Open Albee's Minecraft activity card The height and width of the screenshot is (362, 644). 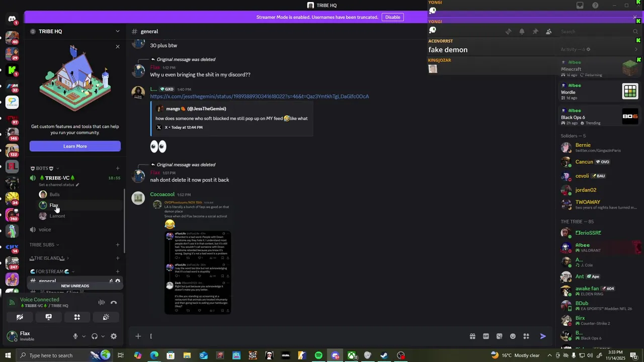coord(599,68)
